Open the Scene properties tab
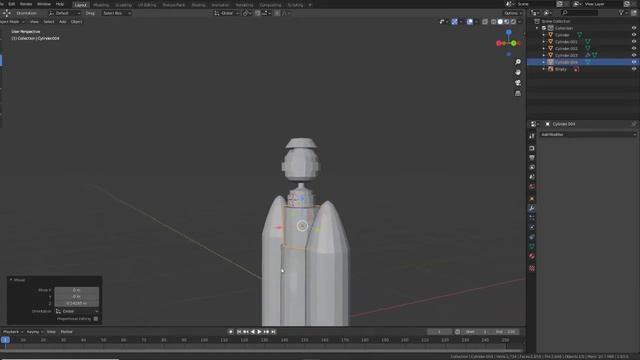The image size is (640, 360). click(531, 177)
